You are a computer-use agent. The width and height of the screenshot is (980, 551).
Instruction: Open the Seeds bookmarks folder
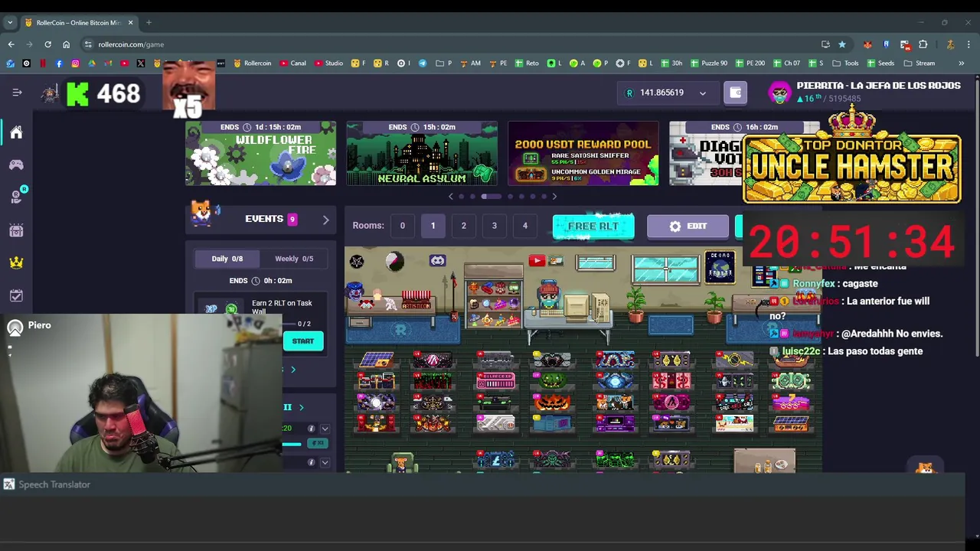point(880,63)
